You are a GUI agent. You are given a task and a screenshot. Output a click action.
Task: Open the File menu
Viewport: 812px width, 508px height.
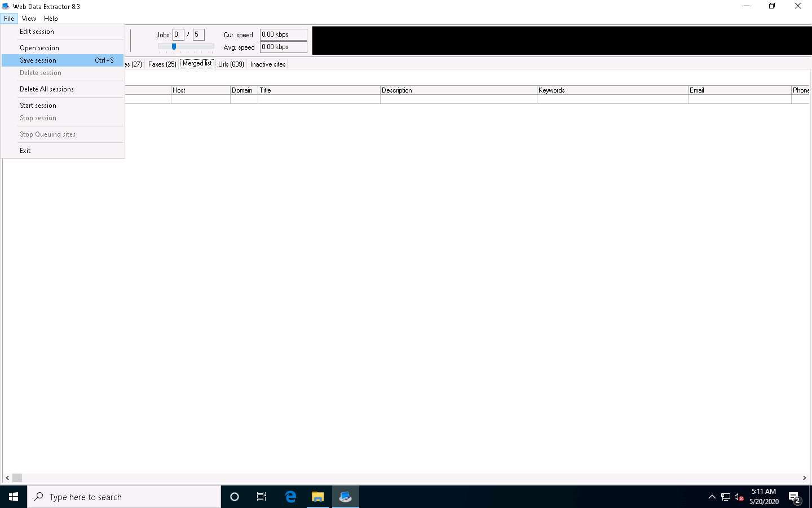click(x=9, y=19)
